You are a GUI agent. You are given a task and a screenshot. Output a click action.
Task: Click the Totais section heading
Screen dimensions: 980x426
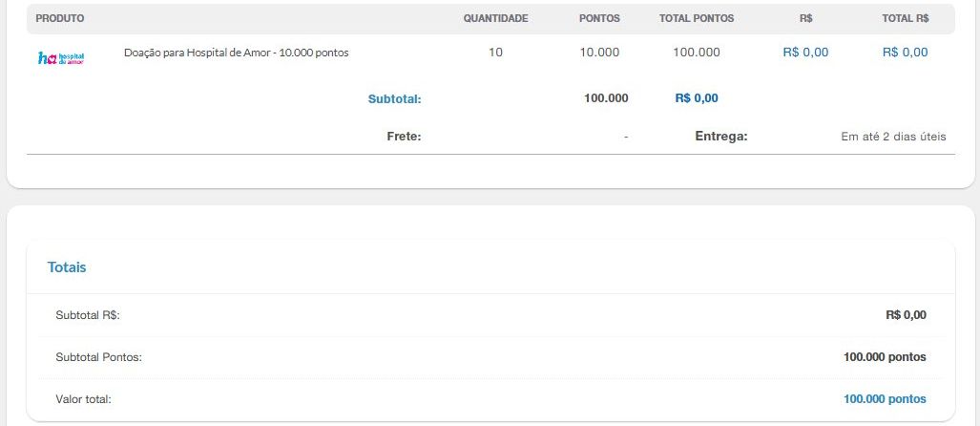click(x=67, y=267)
